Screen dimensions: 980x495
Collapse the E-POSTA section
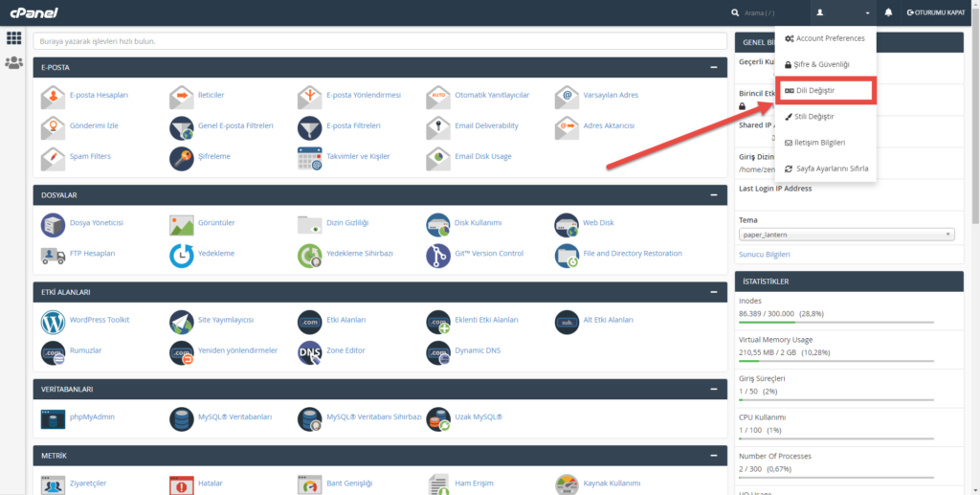(714, 67)
